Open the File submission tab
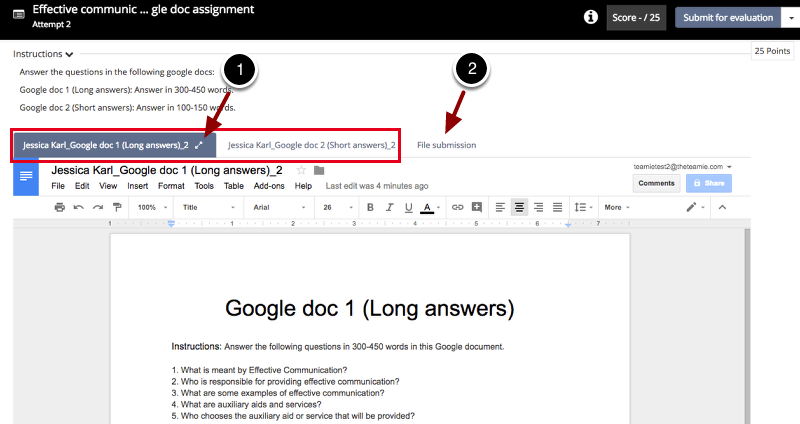The width and height of the screenshot is (800, 424). (446, 145)
